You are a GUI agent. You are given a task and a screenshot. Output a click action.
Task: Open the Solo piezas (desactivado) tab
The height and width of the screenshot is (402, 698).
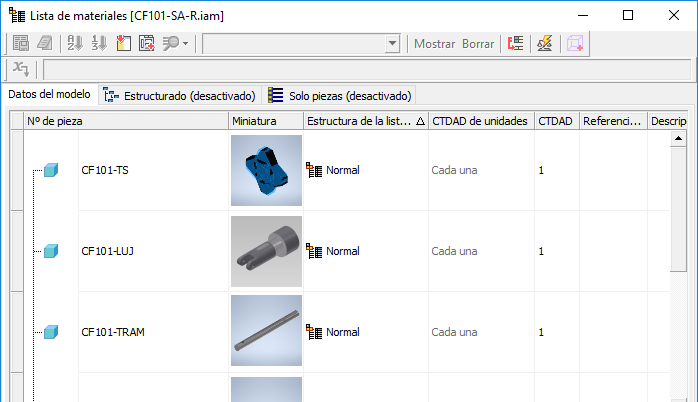coord(339,96)
